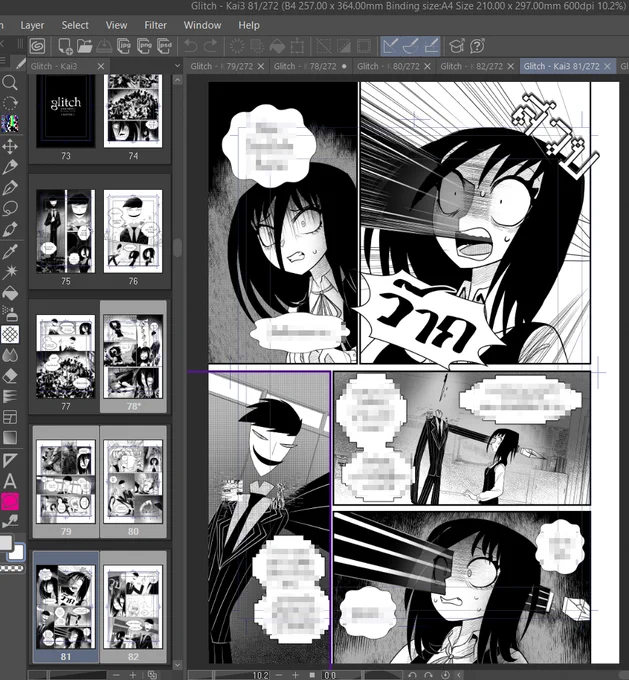The width and height of the screenshot is (629, 680).
Task: Undo the last action
Action: click(190, 46)
